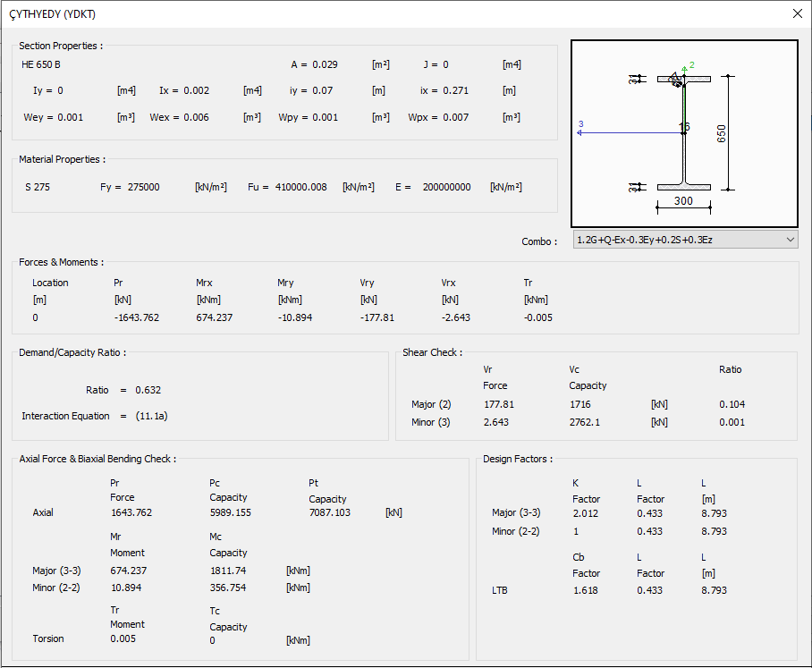The height and width of the screenshot is (668, 812).
Task: Click the web thickness 16 label
Action: (x=684, y=127)
